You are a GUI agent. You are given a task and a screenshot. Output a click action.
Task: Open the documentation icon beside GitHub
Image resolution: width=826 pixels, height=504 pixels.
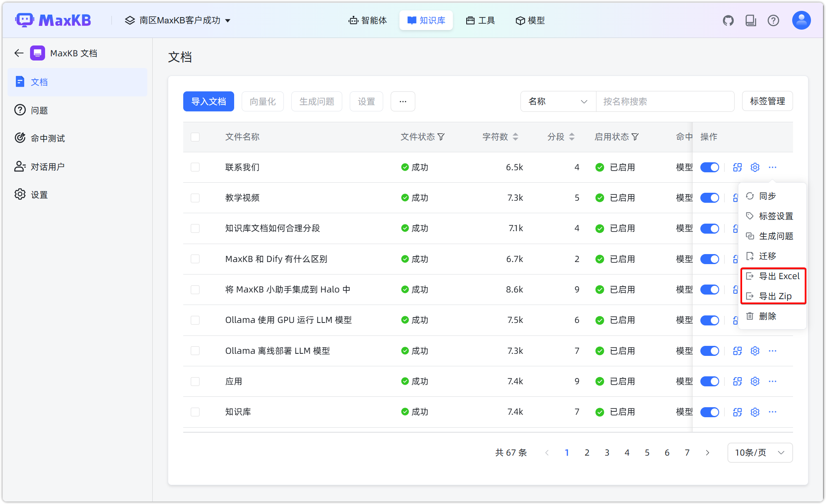pyautogui.click(x=751, y=20)
